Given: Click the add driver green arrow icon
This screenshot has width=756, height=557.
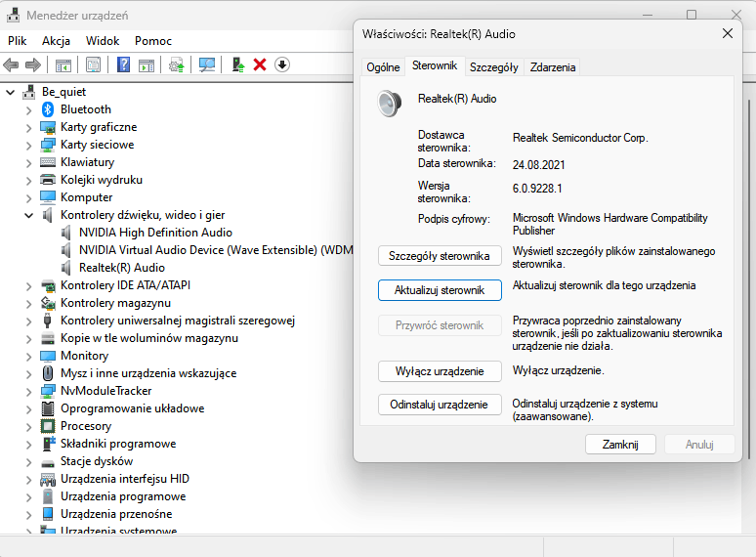Looking at the screenshot, I should (237, 64).
